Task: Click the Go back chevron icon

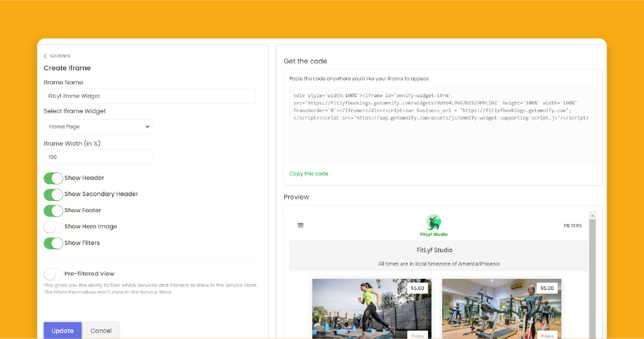Action: [45, 56]
